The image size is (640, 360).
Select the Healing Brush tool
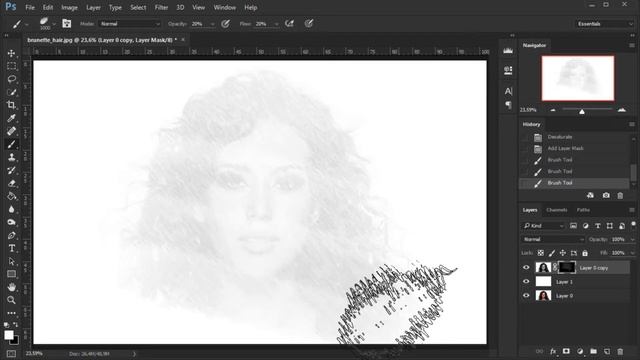coord(11,131)
